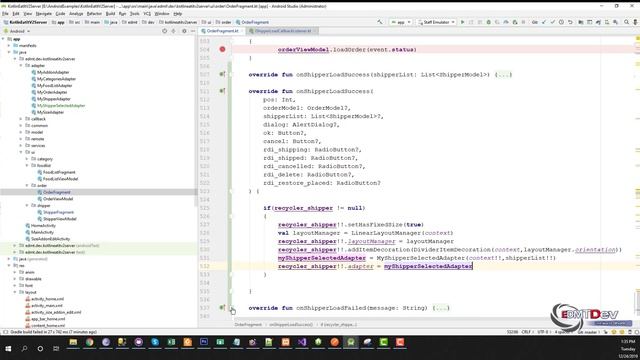Select activity_home.xml layout file
The image size is (640, 360).
(47, 299)
